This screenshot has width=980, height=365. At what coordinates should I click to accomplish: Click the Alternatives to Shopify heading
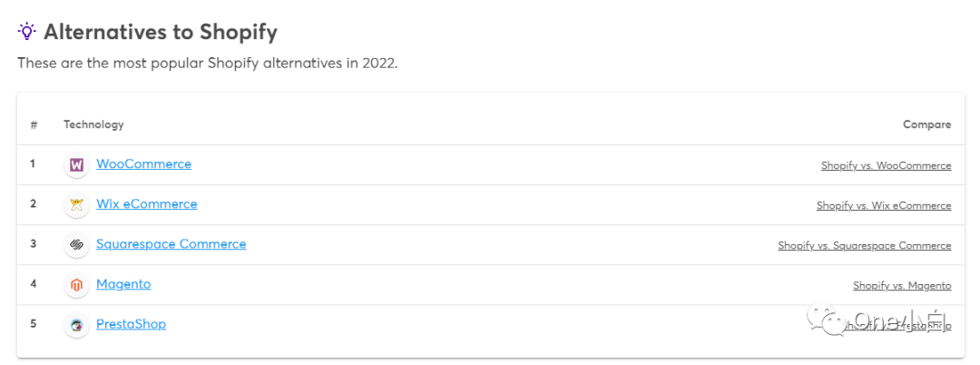click(161, 32)
